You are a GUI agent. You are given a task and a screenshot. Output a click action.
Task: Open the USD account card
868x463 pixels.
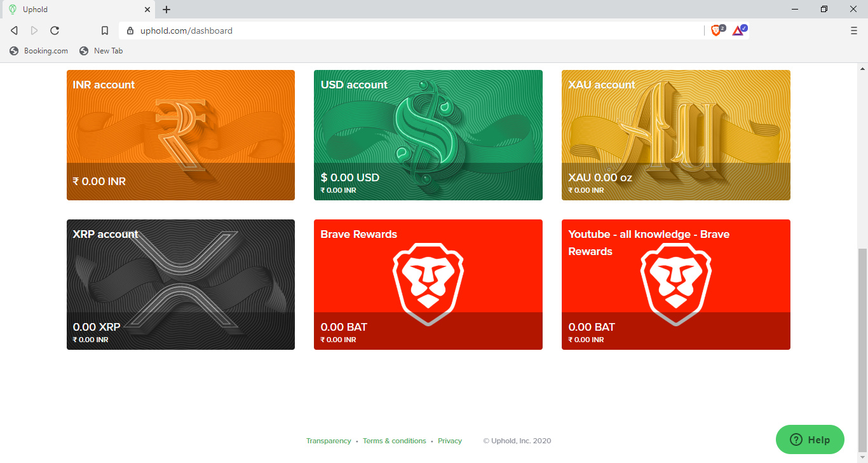click(x=428, y=135)
